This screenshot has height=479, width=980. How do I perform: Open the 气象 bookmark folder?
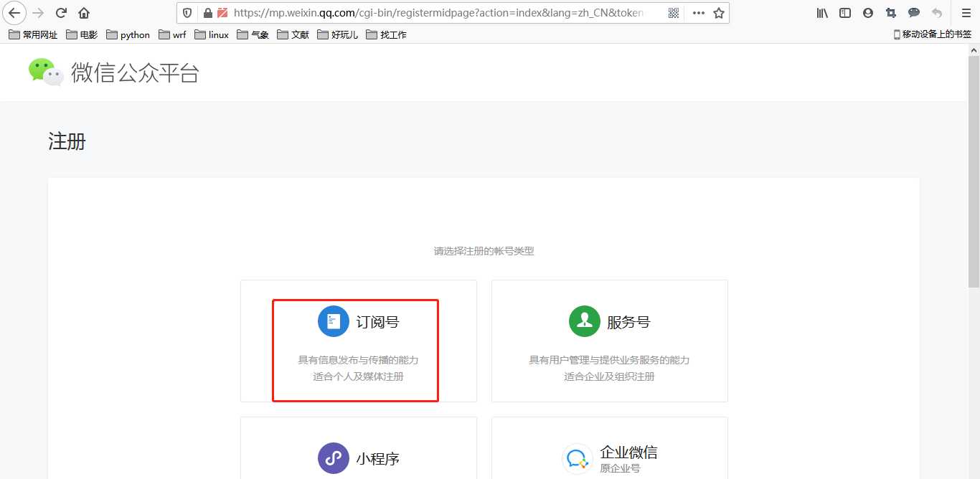[x=253, y=34]
